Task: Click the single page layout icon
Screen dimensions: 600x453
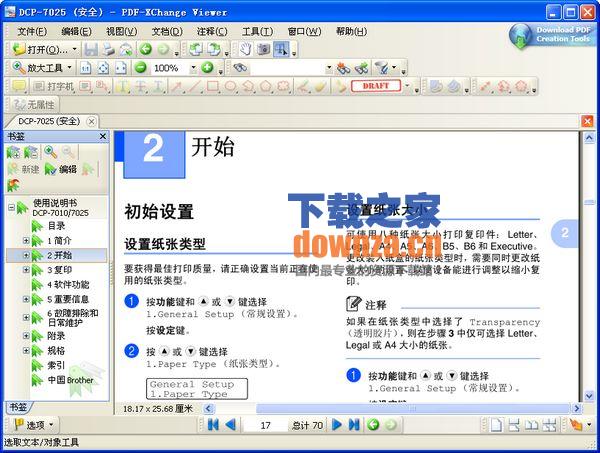Action: pos(496,424)
